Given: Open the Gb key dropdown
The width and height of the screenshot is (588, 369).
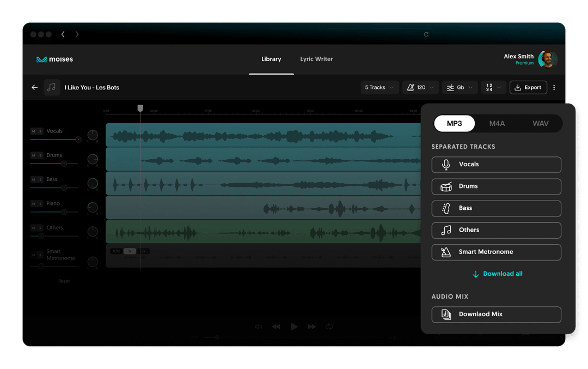Looking at the screenshot, I should tap(460, 87).
